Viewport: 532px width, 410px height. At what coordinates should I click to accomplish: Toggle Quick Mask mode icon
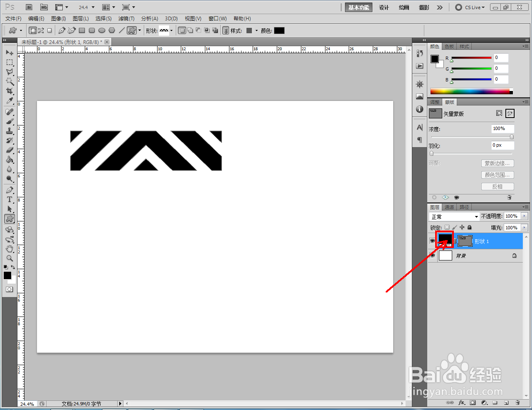coord(9,290)
